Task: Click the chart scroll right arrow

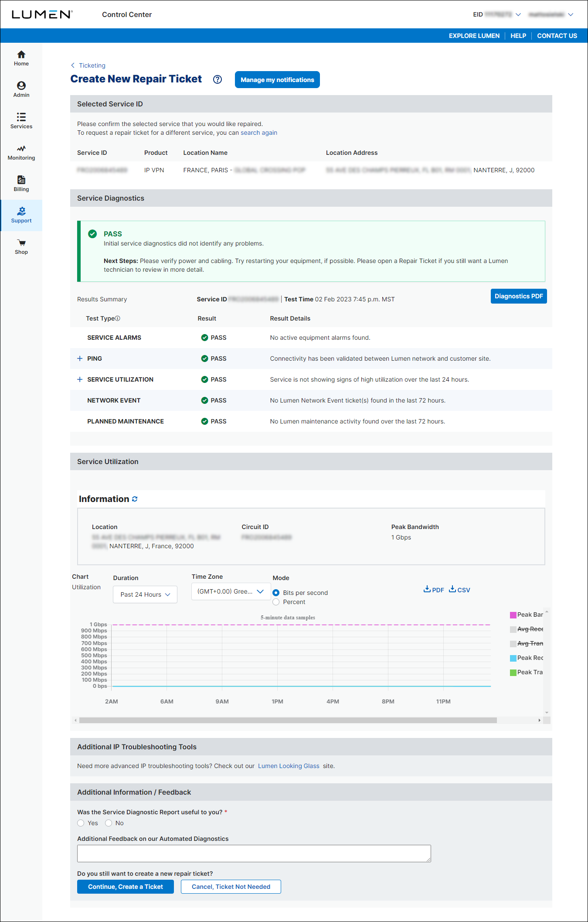Action: coord(540,720)
